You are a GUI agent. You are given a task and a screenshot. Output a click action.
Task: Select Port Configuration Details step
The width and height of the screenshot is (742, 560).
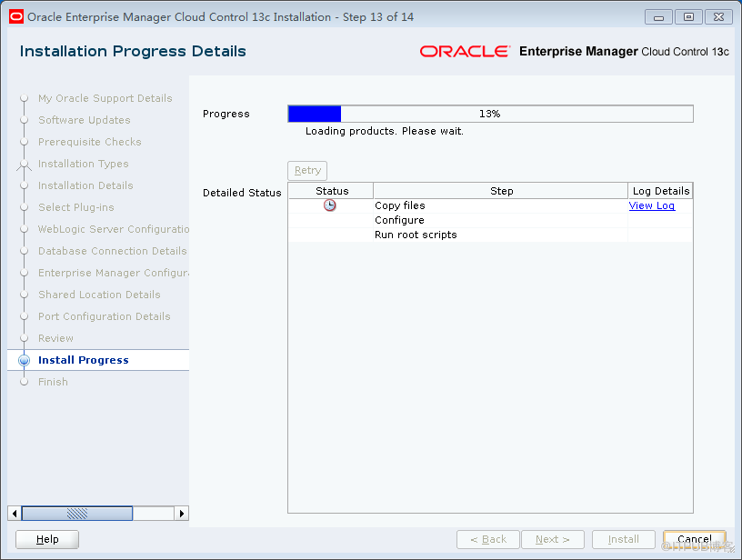104,316
